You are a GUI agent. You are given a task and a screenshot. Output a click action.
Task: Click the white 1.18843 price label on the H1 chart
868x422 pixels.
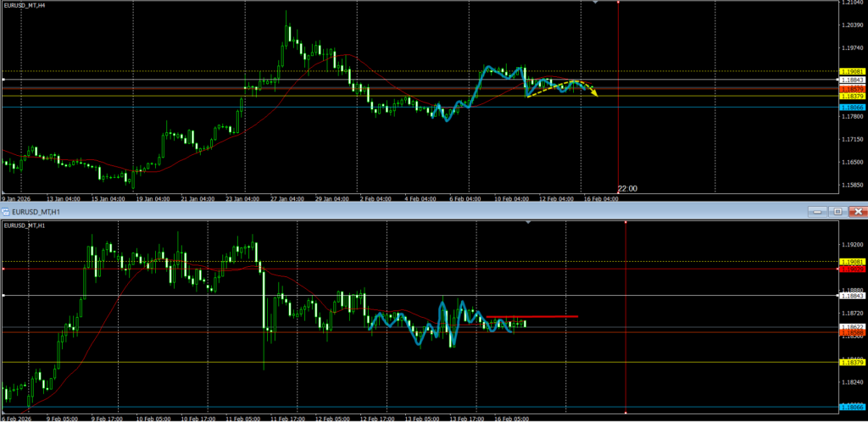coord(851,296)
